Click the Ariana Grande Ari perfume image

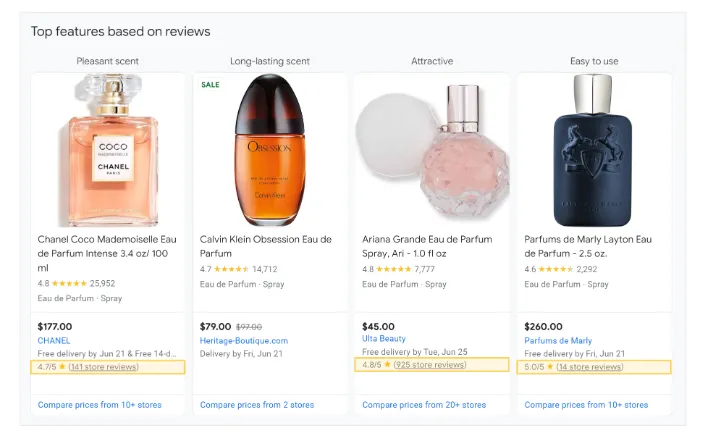(432, 150)
